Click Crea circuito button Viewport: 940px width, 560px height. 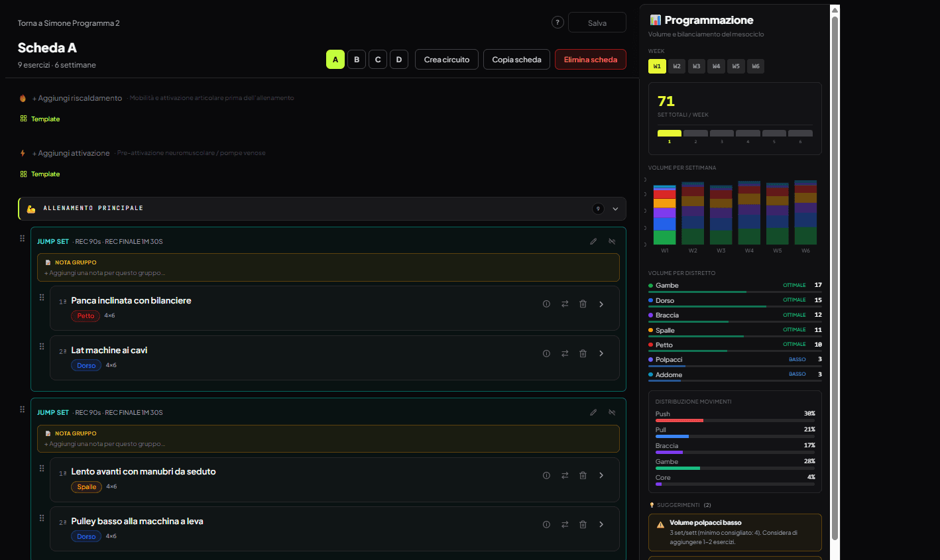pos(447,60)
